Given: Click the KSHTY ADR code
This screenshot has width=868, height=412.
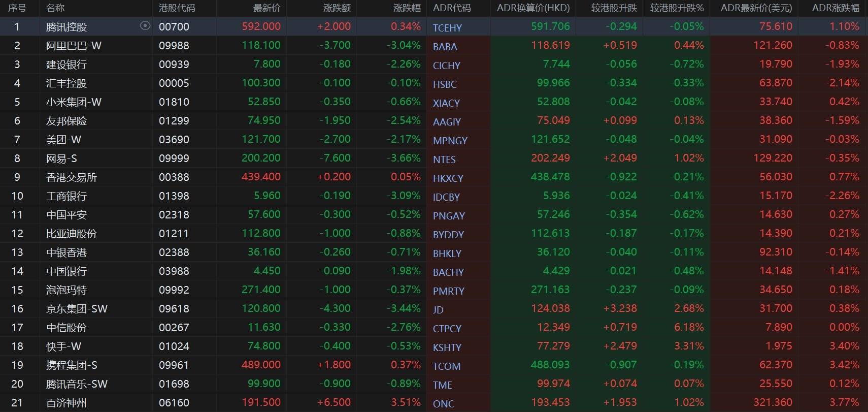Looking at the screenshot, I should [x=447, y=347].
